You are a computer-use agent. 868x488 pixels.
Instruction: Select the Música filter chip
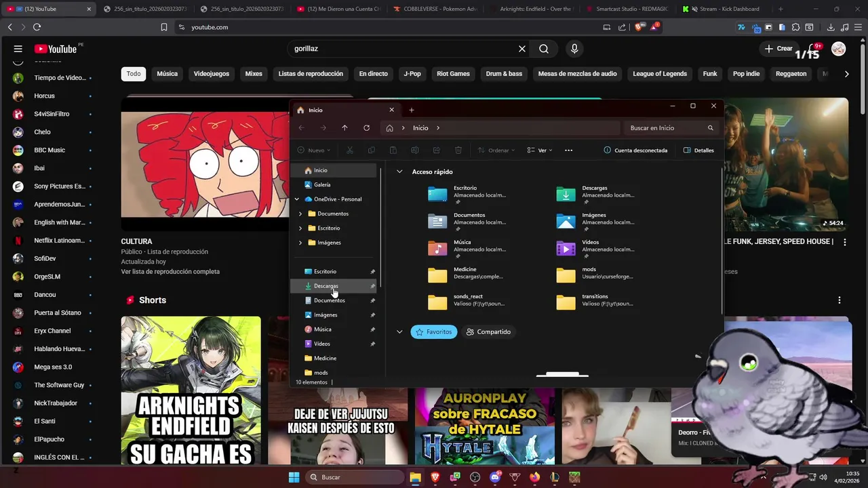tap(167, 74)
